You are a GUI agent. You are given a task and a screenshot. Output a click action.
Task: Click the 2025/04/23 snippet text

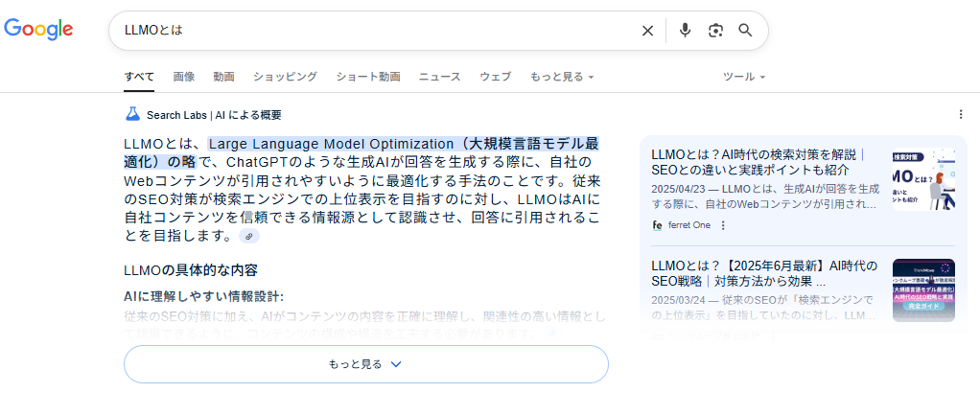tap(765, 196)
